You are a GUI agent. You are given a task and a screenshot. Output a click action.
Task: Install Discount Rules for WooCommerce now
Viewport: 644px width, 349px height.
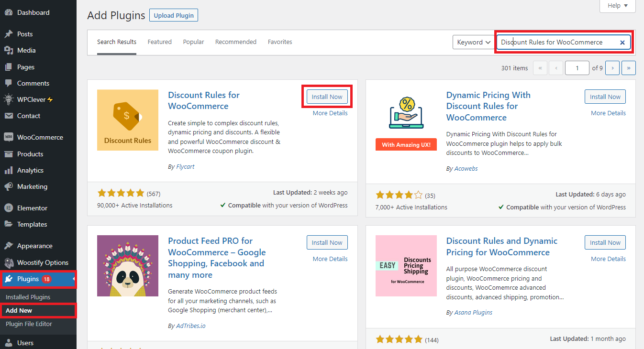point(327,97)
